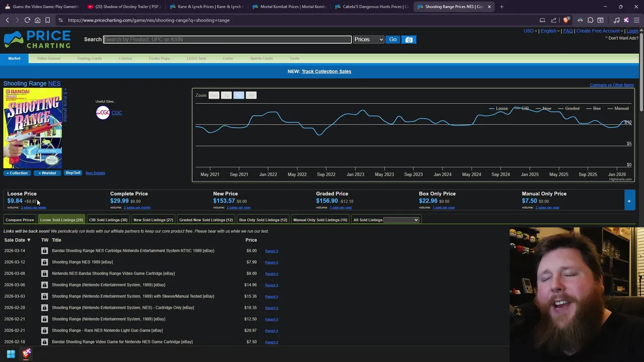Toggle the Manual series in the chart legend
Screen dimensions: 644x362
coord(618,109)
